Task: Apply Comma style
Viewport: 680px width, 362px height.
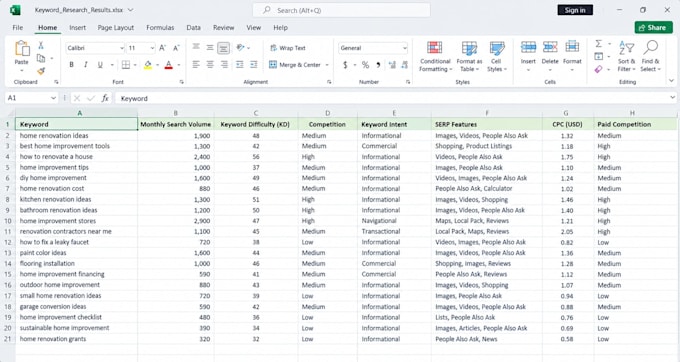Action: click(x=378, y=65)
